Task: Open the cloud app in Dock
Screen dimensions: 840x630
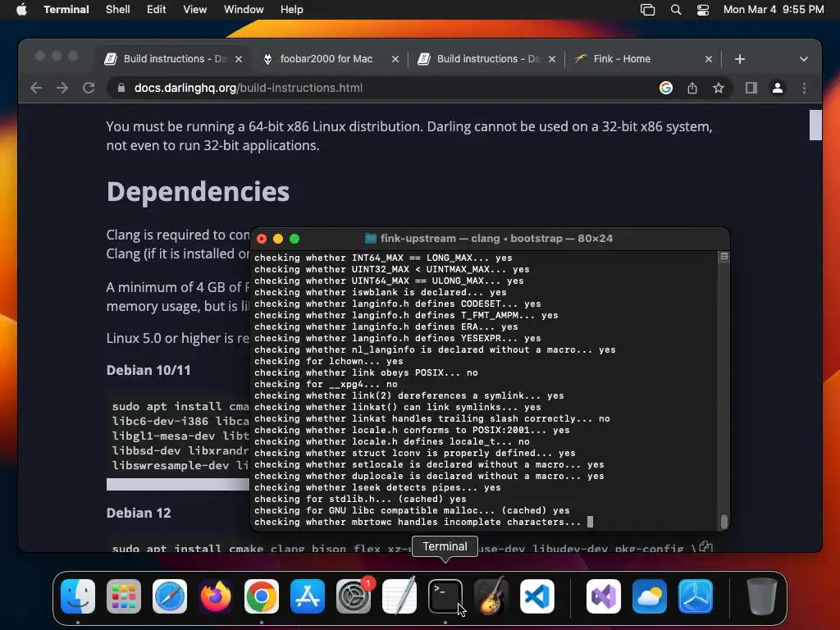Action: [x=650, y=596]
